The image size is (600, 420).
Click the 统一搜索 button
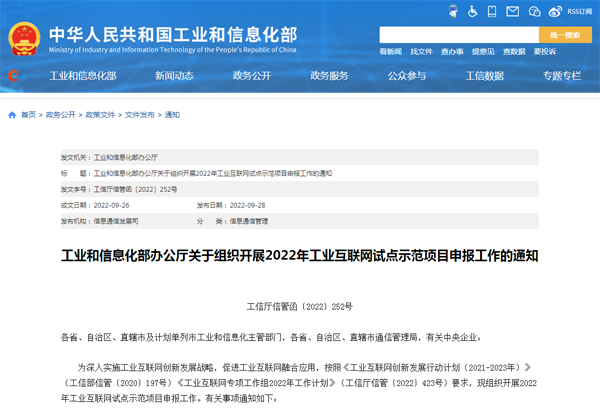(565, 34)
